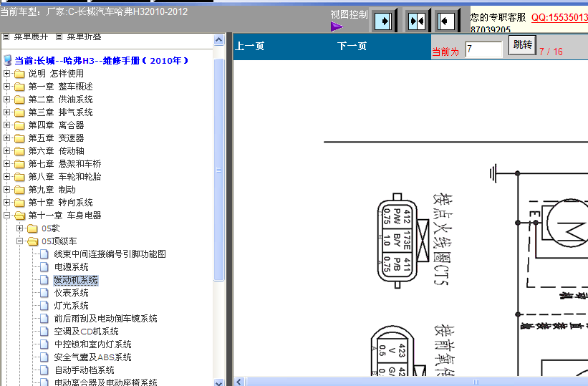Open the 电源系统 tree item

pos(71,266)
